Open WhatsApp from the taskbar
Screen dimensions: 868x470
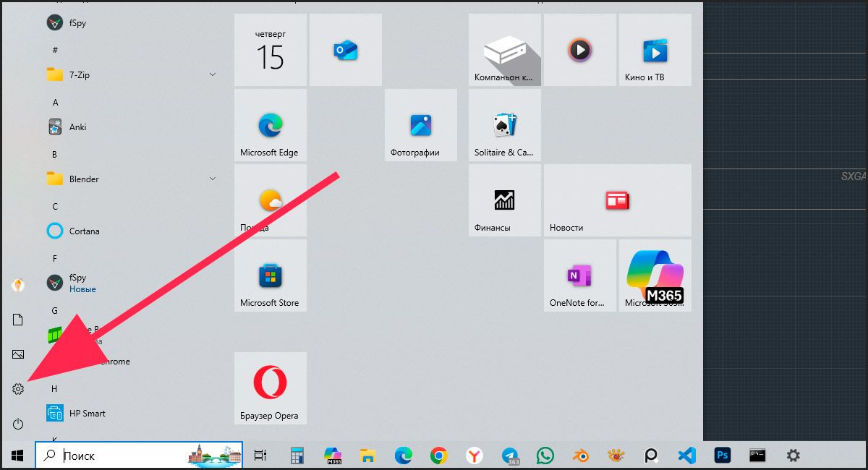pos(545,456)
